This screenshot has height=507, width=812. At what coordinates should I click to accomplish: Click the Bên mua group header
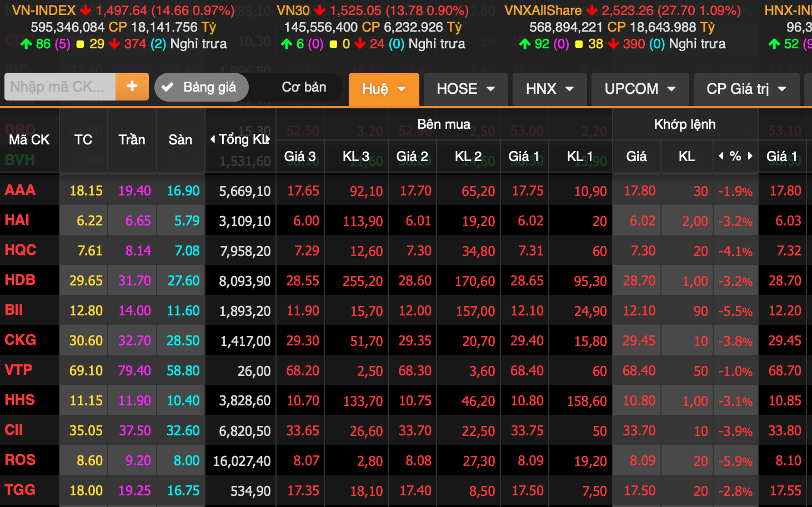click(444, 124)
